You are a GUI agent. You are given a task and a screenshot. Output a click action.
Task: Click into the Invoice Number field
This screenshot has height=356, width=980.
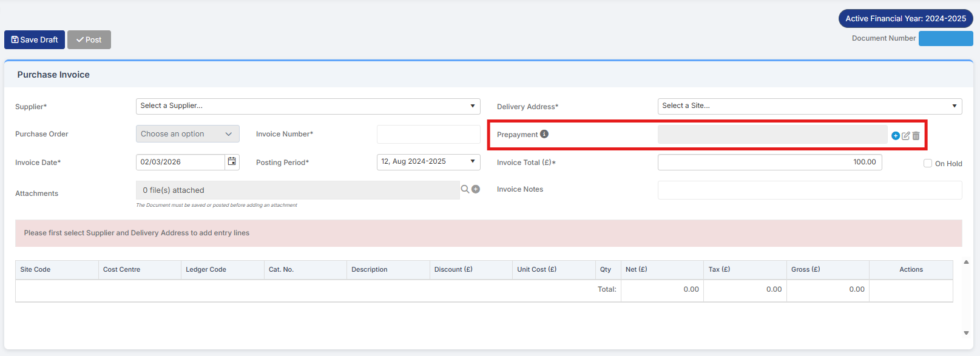[x=428, y=134]
